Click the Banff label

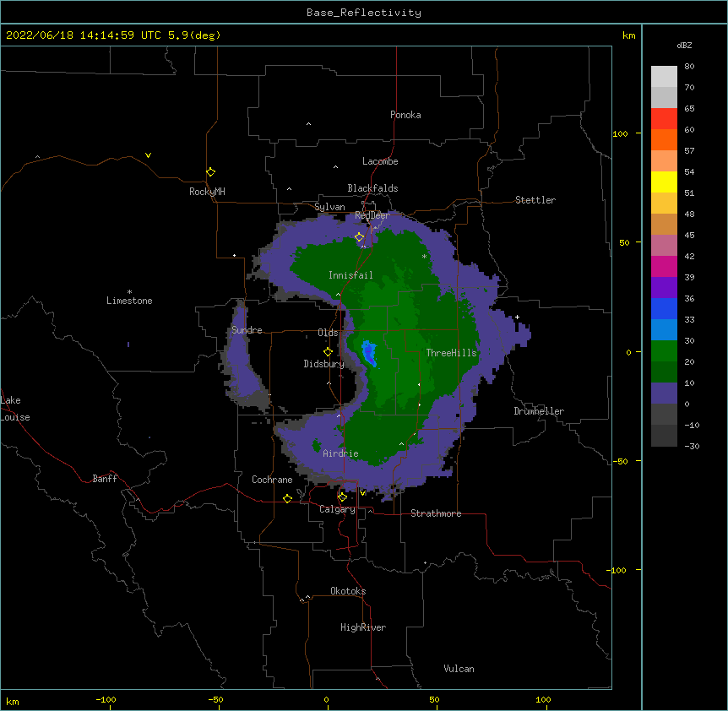coord(105,479)
